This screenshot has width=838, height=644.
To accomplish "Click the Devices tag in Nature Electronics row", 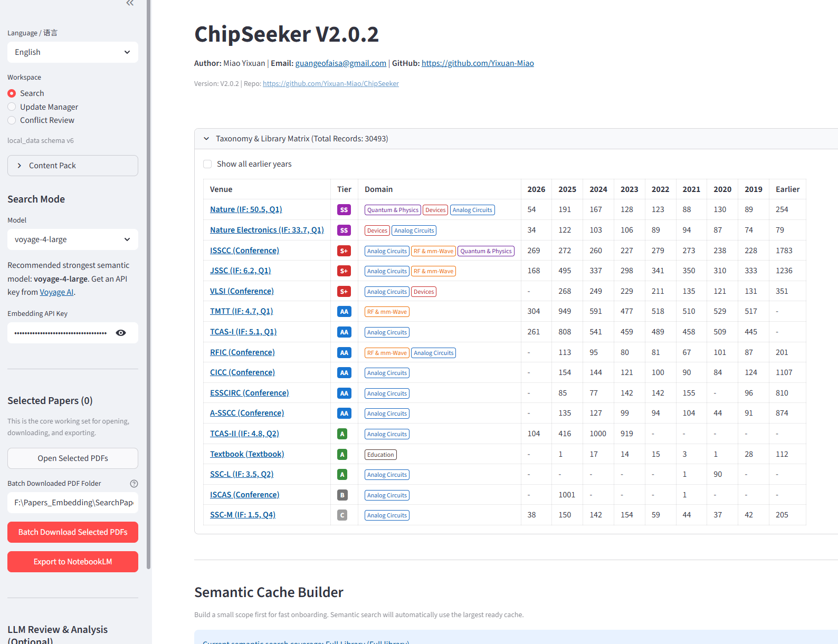I will click(377, 230).
